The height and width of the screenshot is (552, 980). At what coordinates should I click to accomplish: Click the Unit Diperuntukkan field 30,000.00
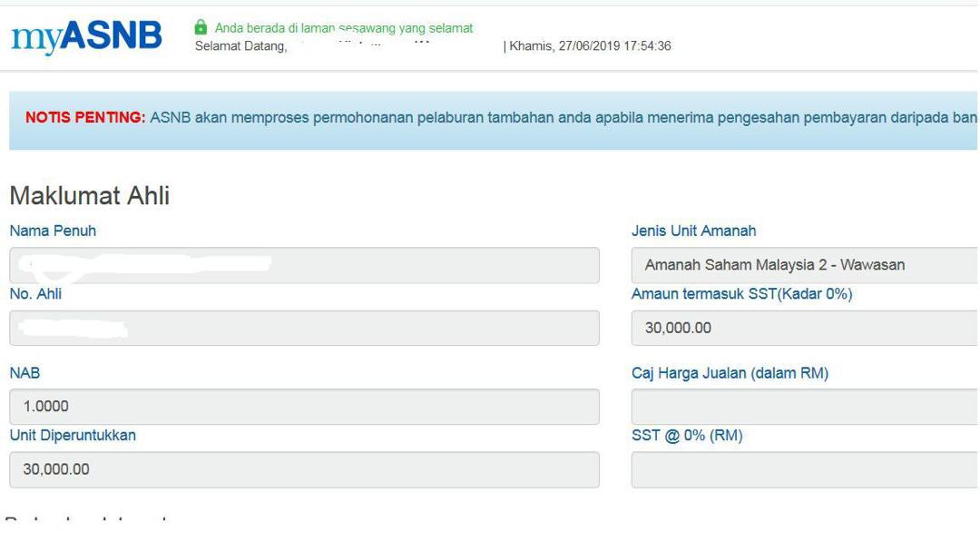click(x=304, y=470)
